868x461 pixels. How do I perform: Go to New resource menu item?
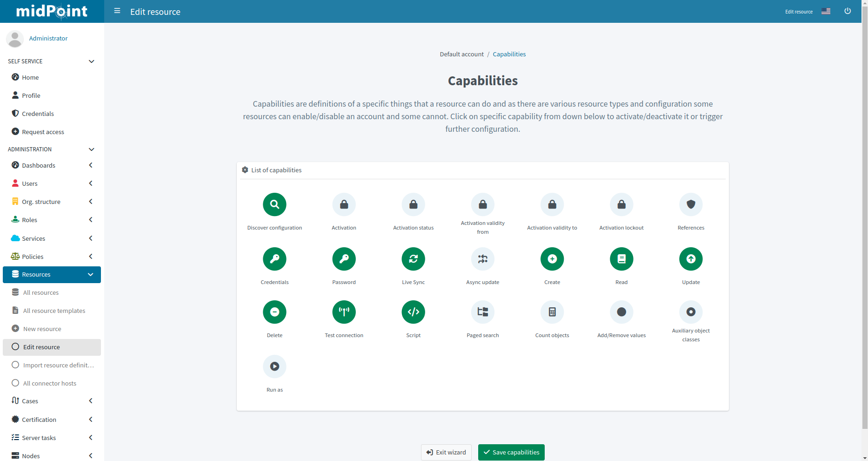click(x=42, y=329)
